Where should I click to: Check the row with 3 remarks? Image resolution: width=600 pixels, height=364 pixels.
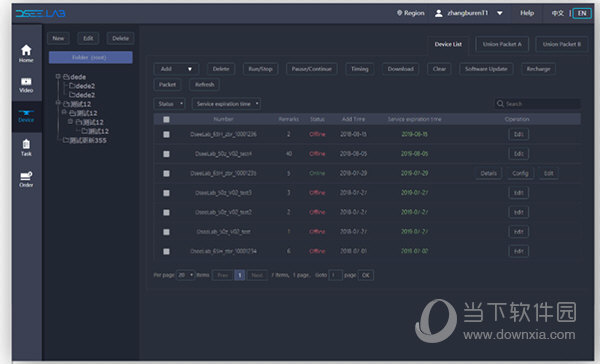(166, 193)
